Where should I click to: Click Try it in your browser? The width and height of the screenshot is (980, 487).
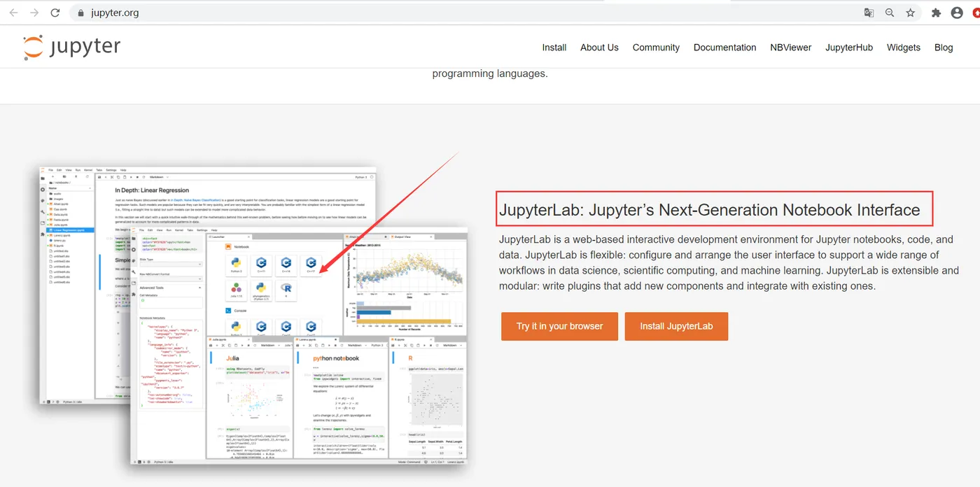[559, 326]
